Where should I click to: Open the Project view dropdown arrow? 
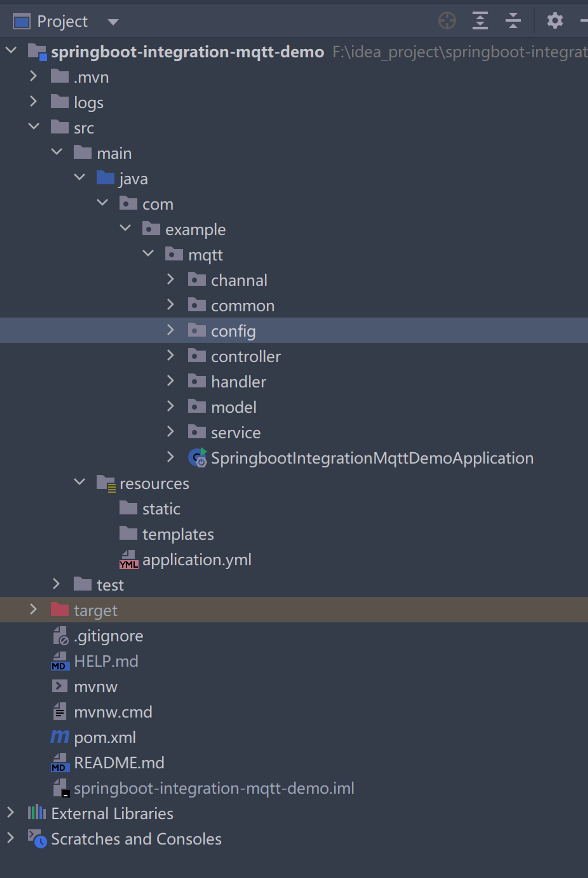(113, 22)
